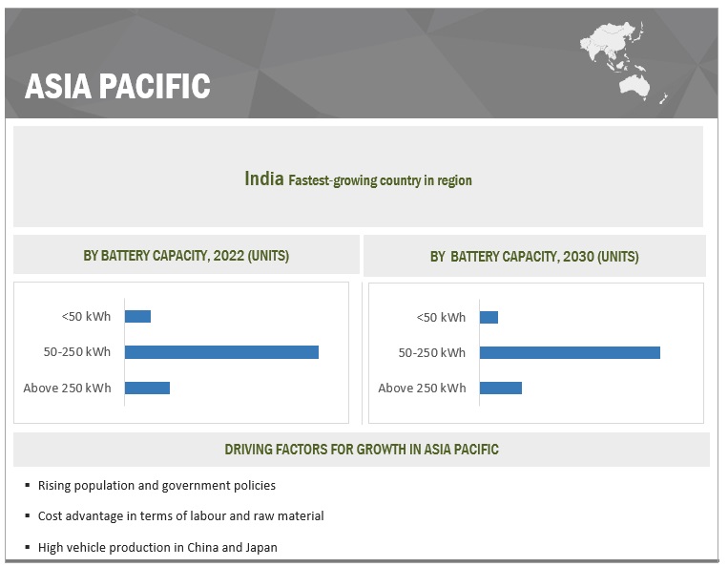Click the bullet before 'High vehicle production'
Screen dimensions: 728x567
28,548
